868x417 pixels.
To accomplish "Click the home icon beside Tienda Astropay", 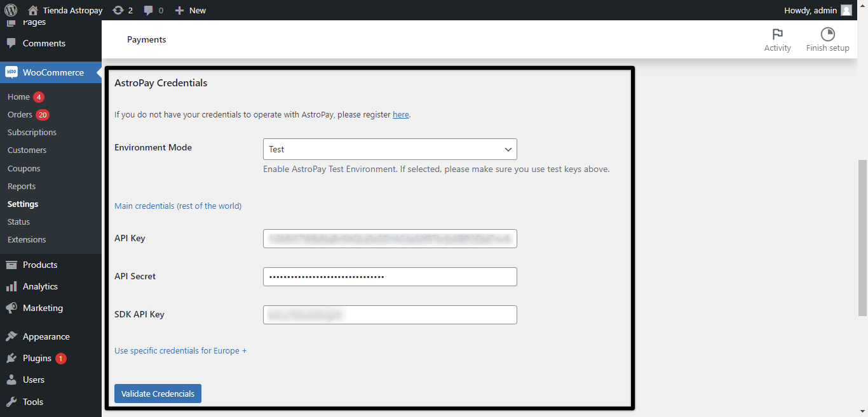I will pyautogui.click(x=33, y=10).
